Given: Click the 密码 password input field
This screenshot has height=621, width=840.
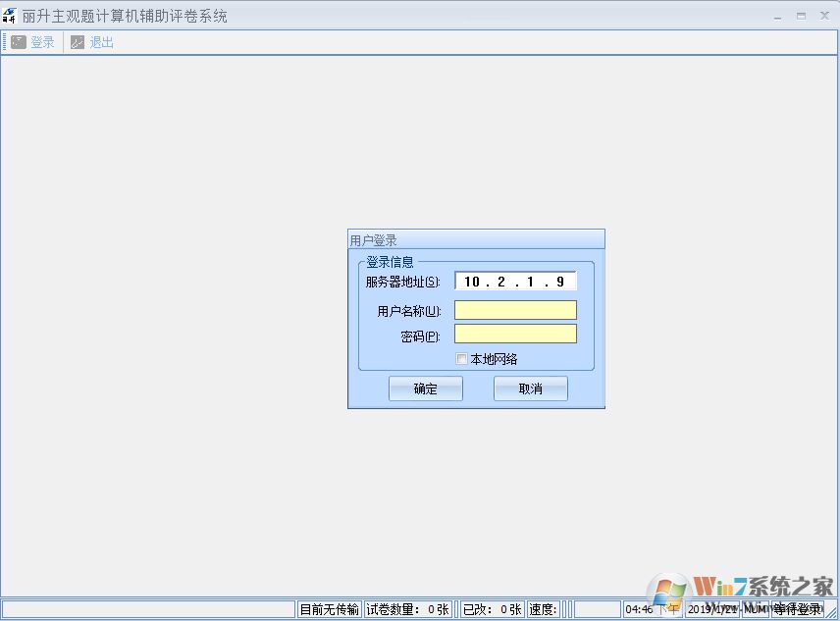Looking at the screenshot, I should point(515,333).
